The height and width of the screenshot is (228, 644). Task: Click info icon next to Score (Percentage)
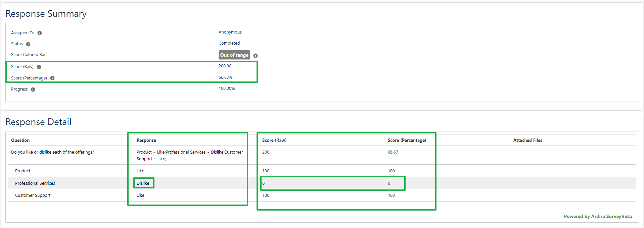52,78
